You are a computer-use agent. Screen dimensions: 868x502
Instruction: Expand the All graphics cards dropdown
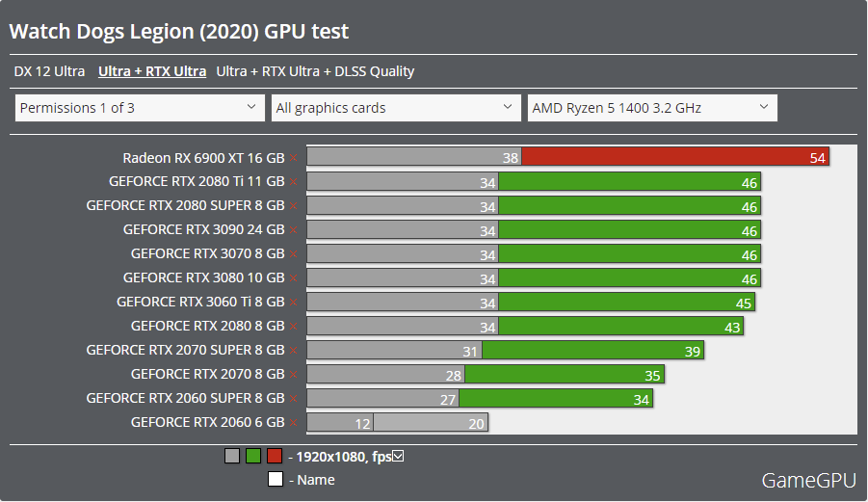(x=396, y=108)
